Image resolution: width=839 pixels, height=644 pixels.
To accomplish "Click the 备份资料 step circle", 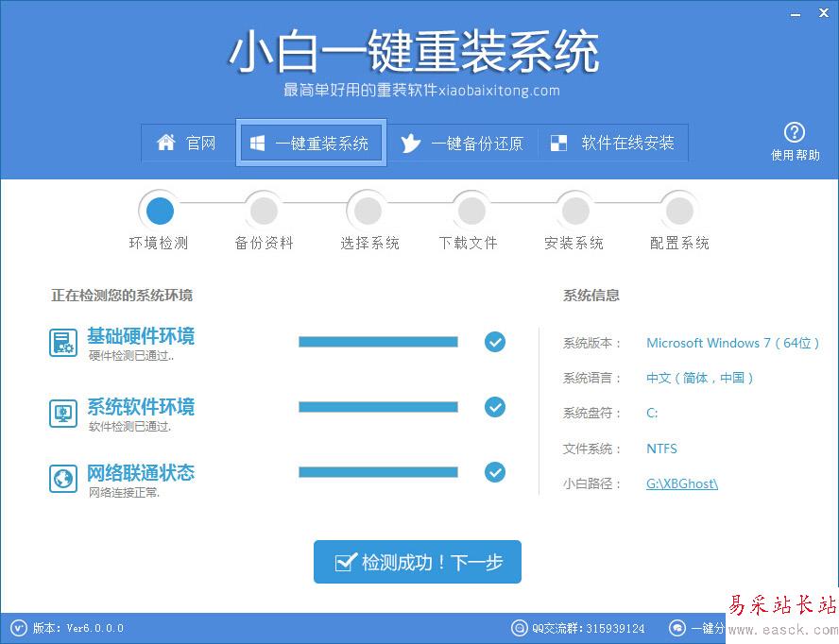I will pyautogui.click(x=265, y=211).
